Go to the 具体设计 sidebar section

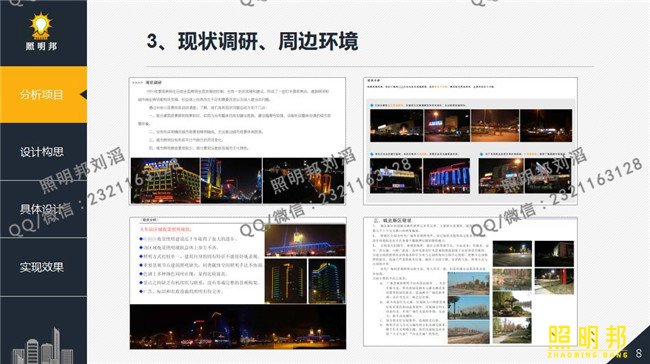[x=42, y=209]
